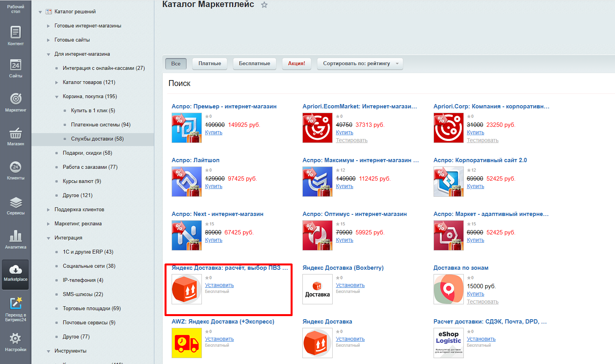Collapse Интеграция tree node
Viewport: 615px width, 364px height.
point(48,238)
